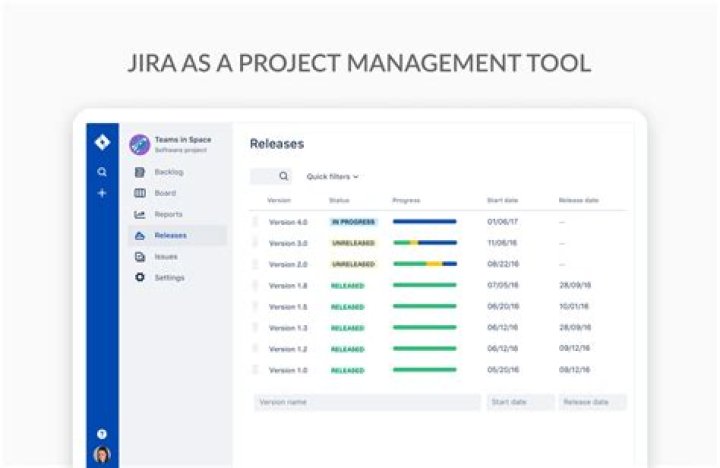
Task: Select Issues in the project sidebar
Action: [166, 256]
